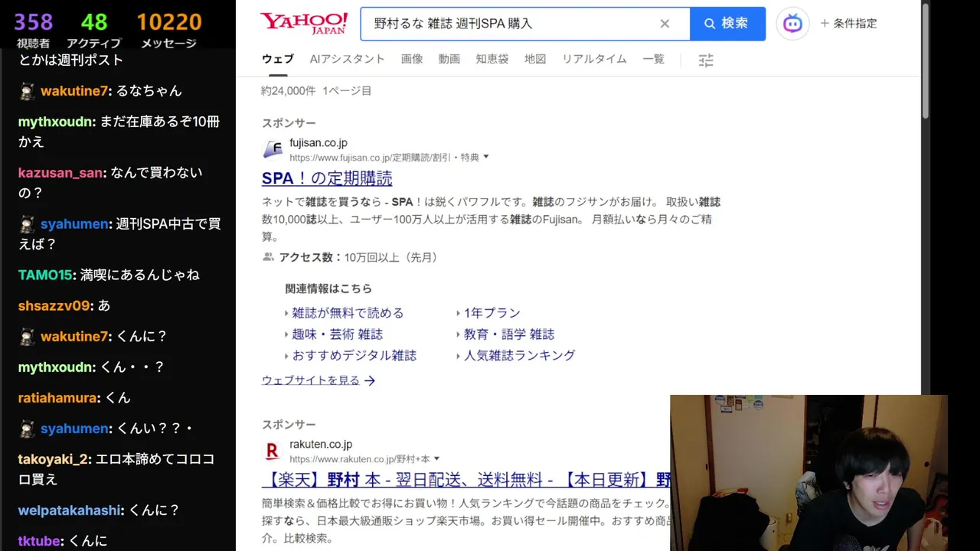980x551 pixels.
Task: Open the SPA！の定期購読 result link
Action: (x=327, y=178)
